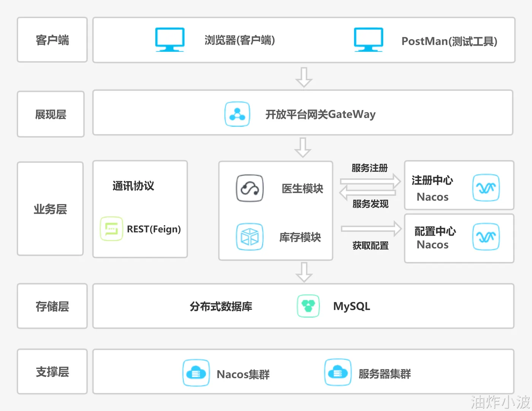Select the 支撑层 layer label
Viewport: 532px width, 411px height.
pyautogui.click(x=52, y=371)
